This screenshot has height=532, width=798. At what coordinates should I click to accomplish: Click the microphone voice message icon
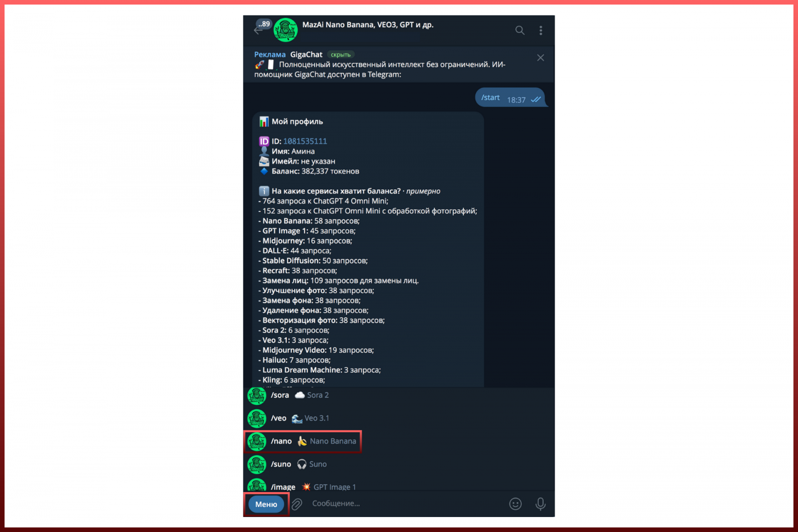tap(540, 504)
